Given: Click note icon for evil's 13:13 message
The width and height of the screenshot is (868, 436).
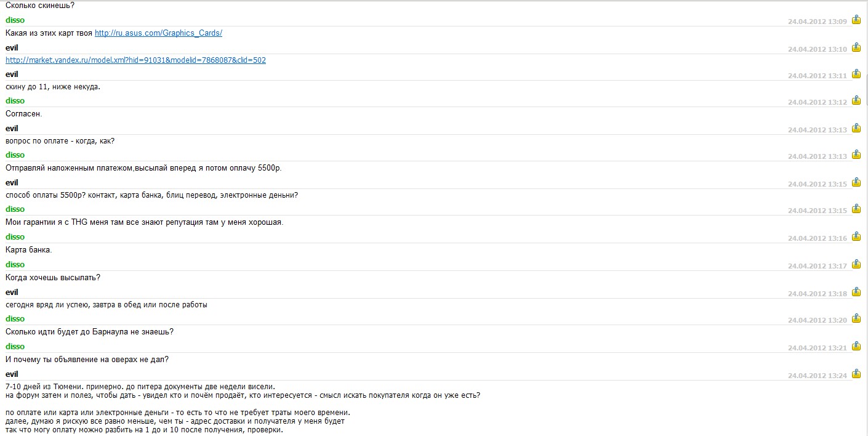Looking at the screenshot, I should 856,129.
